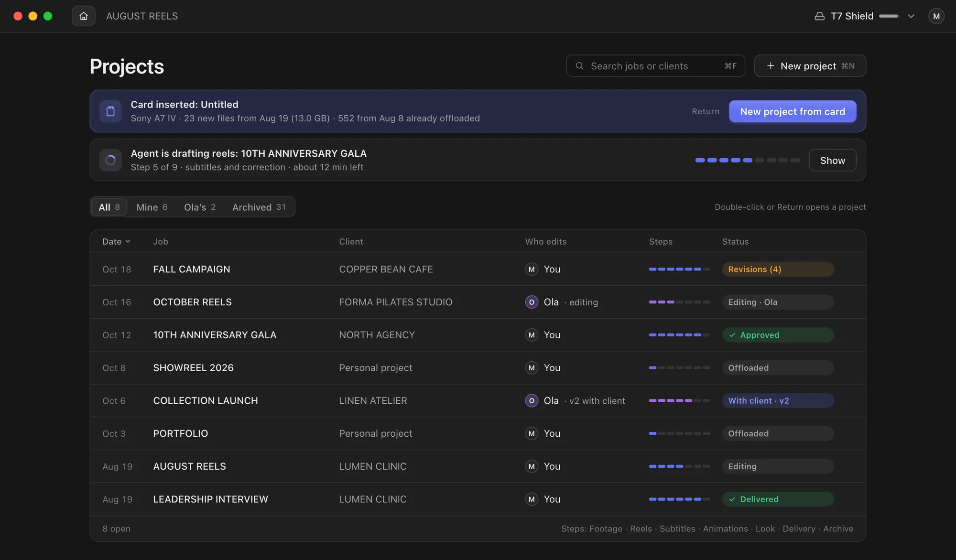Click FALL CAMPAIGN steps progress bar
Image resolution: width=956 pixels, height=560 pixels.
679,269
